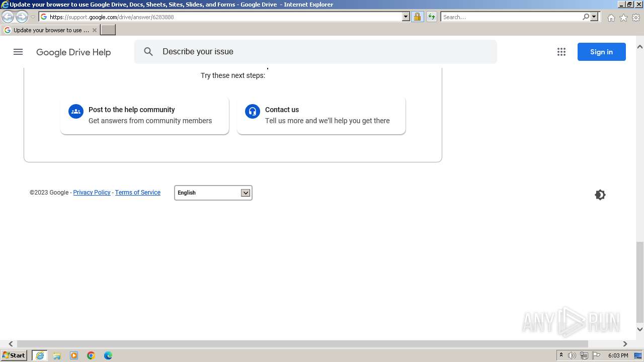The image size is (644, 362).
Task: Open File Explorer from taskbar
Action: (x=57, y=355)
